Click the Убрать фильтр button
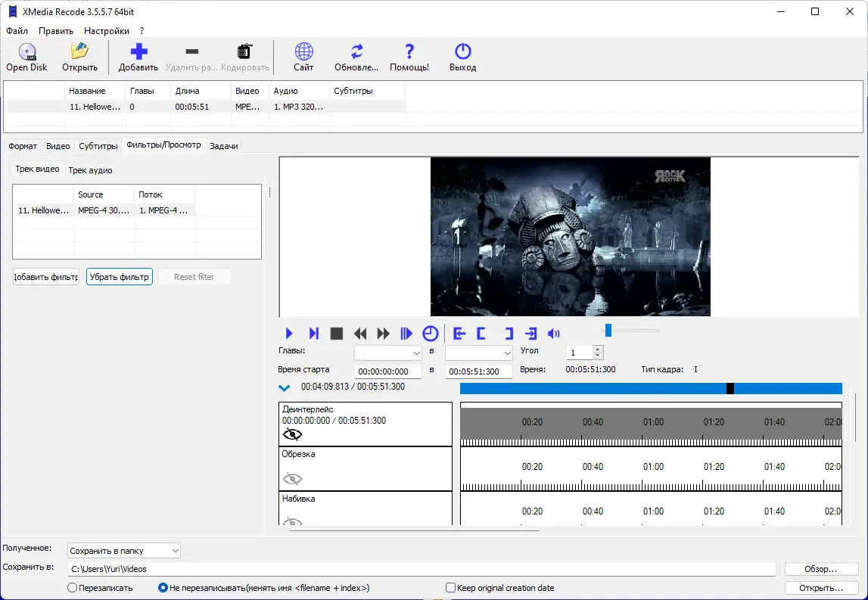Screen dimensions: 868x600 (x=120, y=277)
